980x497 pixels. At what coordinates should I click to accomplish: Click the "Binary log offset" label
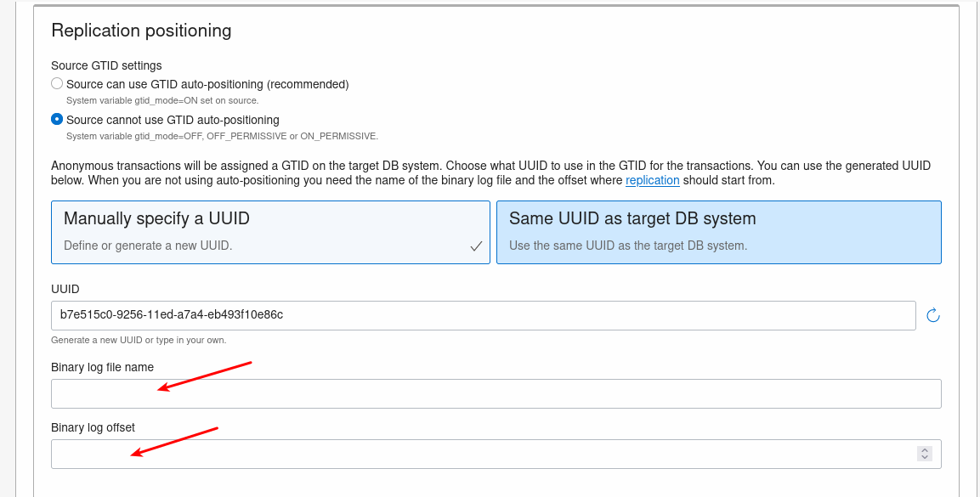point(93,427)
